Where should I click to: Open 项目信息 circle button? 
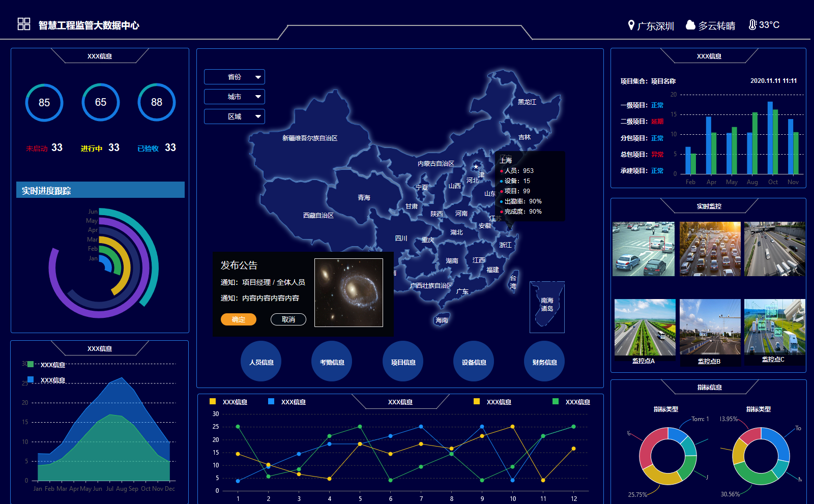tap(403, 362)
